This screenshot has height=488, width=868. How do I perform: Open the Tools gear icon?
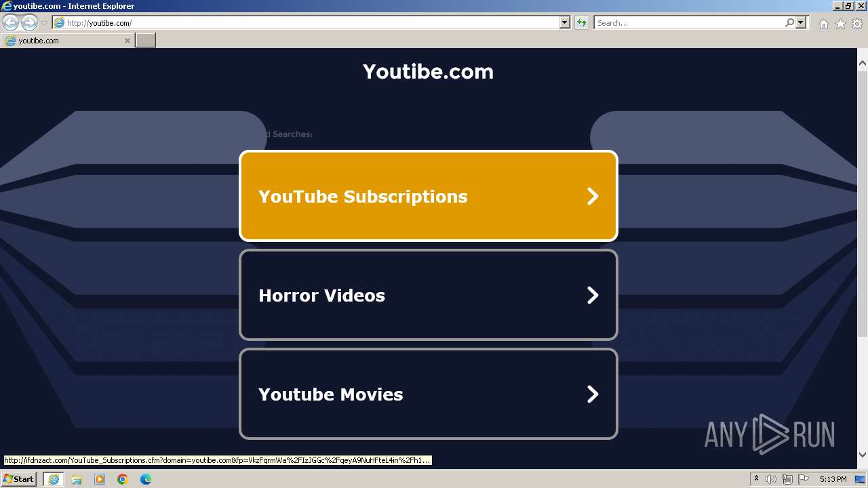[857, 24]
